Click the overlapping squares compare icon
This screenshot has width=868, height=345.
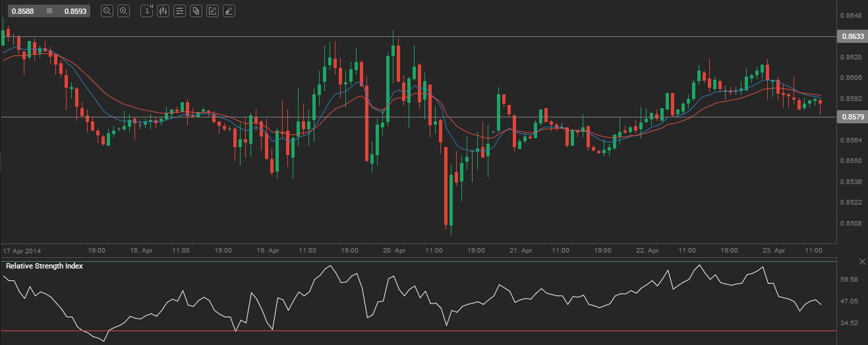click(x=196, y=11)
